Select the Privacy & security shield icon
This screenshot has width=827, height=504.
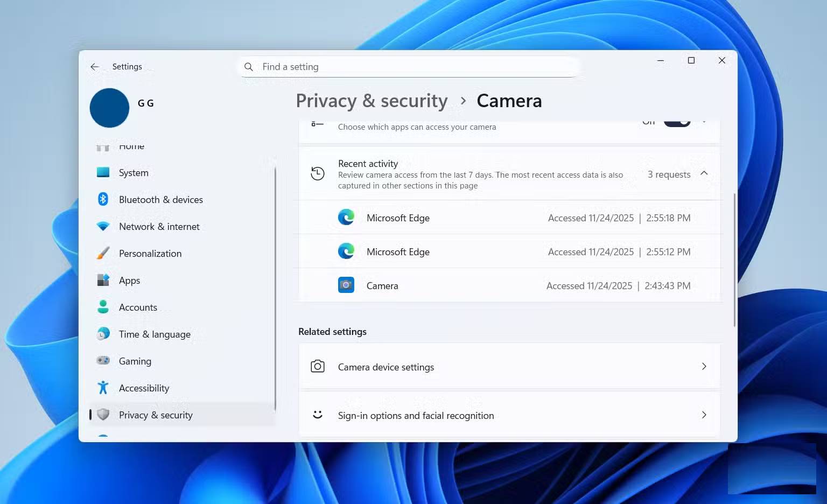tap(103, 415)
